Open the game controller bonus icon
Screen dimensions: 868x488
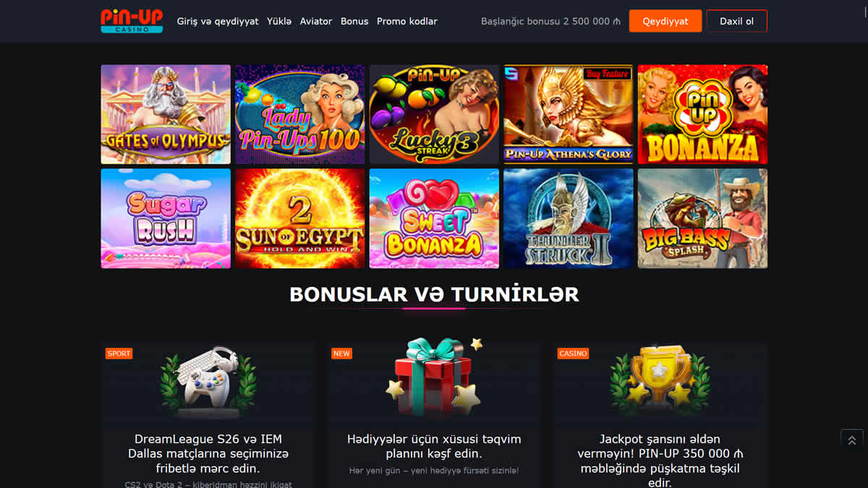coord(208,382)
